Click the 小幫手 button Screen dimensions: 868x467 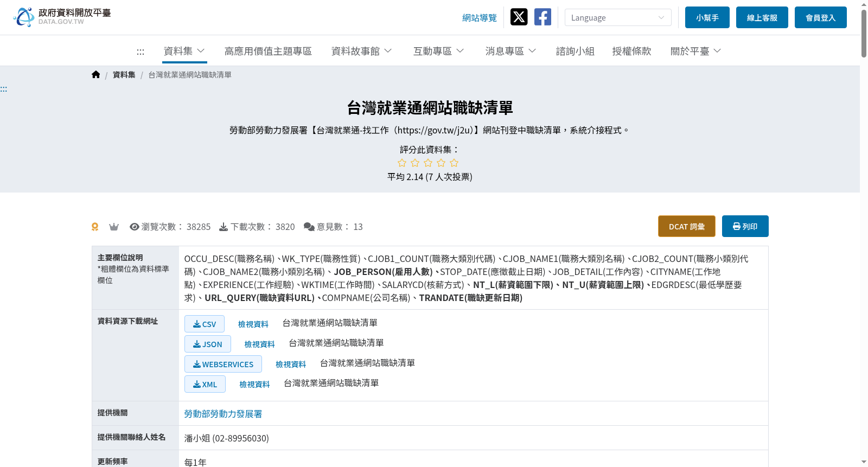point(707,17)
